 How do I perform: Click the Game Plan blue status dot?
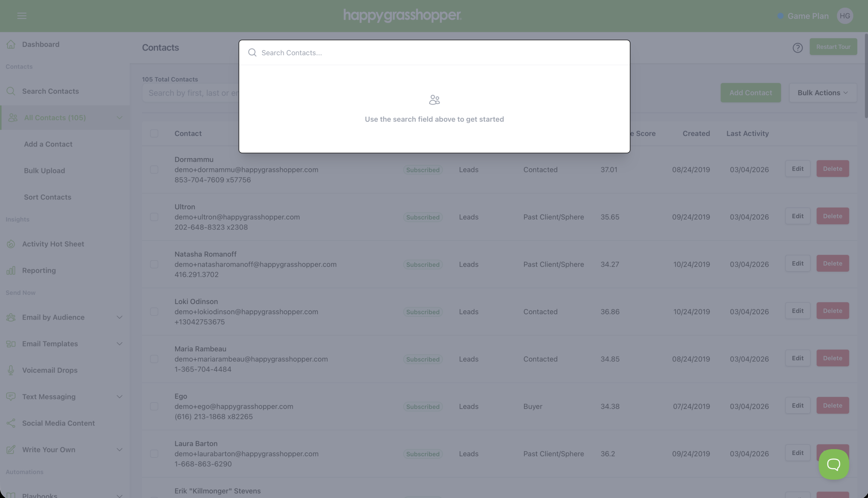pyautogui.click(x=781, y=16)
